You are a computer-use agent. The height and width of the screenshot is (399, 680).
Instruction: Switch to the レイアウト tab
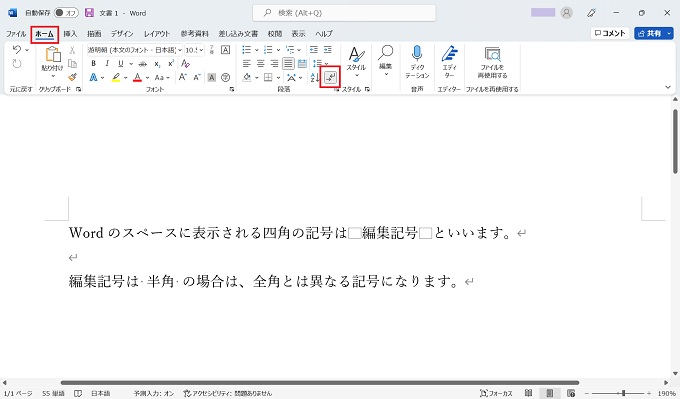(157, 33)
